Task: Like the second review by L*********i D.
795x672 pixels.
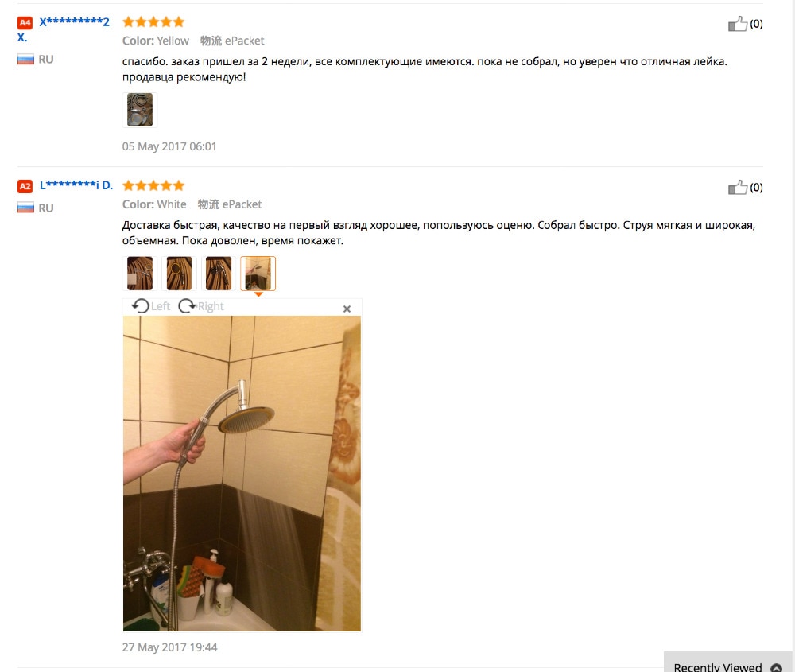Action: click(738, 187)
